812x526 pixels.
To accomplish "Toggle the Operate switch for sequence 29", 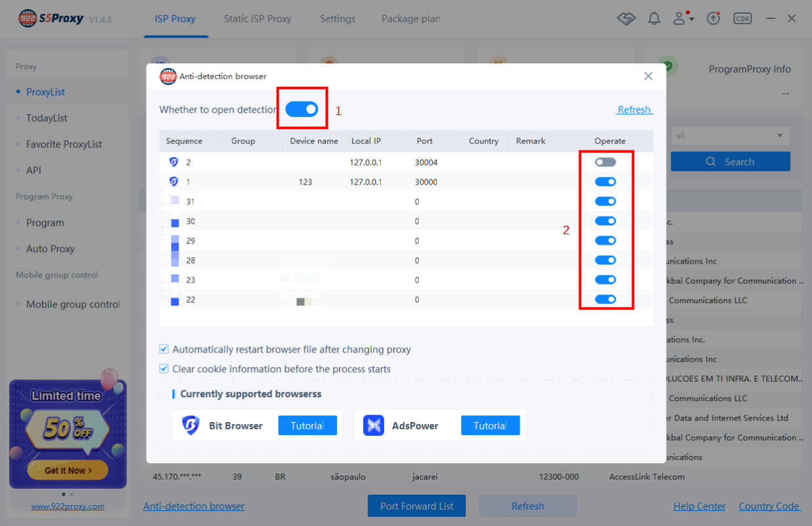I will (605, 241).
